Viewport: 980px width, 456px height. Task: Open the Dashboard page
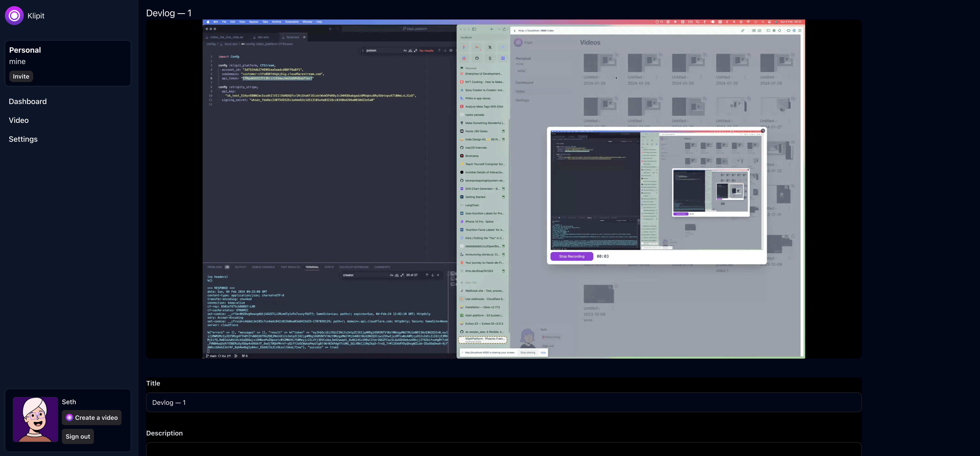pos(28,102)
